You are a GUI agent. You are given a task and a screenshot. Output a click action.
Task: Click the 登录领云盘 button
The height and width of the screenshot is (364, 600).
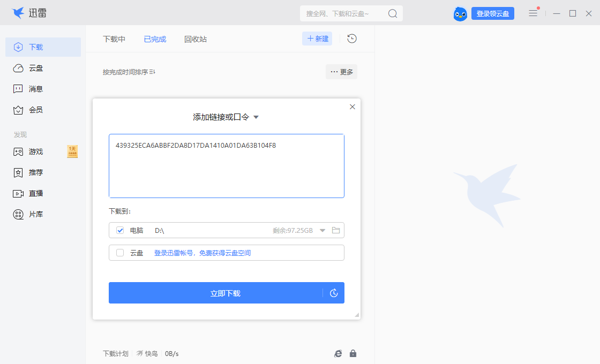tap(492, 13)
